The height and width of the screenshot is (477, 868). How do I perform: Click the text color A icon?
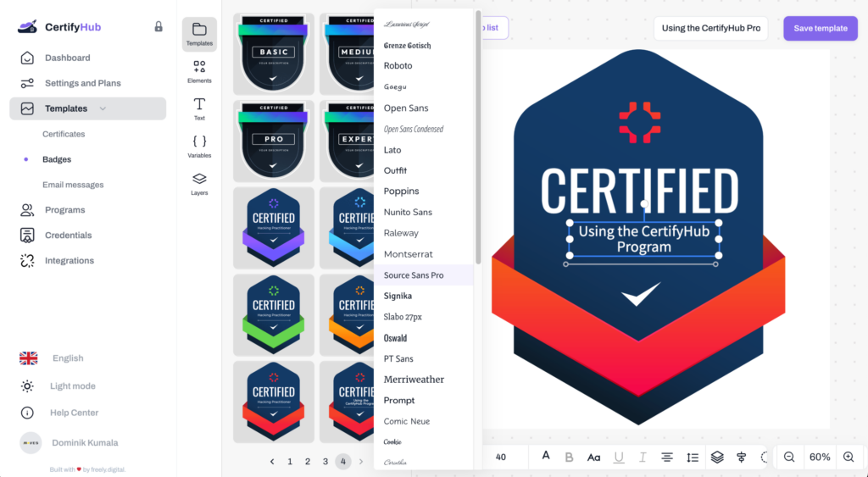click(546, 456)
